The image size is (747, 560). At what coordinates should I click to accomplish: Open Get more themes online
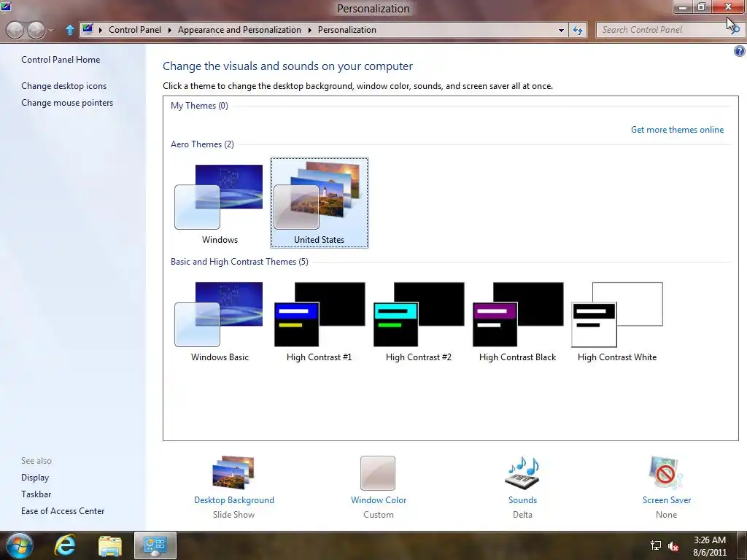coord(677,130)
